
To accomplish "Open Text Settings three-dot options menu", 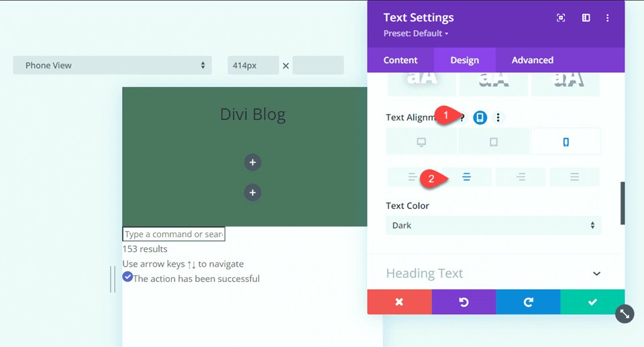I will 607,18.
